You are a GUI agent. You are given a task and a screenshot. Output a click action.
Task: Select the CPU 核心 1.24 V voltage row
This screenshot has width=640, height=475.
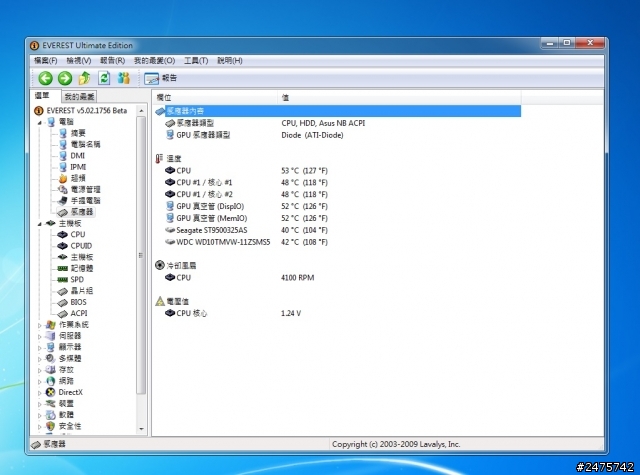point(338,313)
